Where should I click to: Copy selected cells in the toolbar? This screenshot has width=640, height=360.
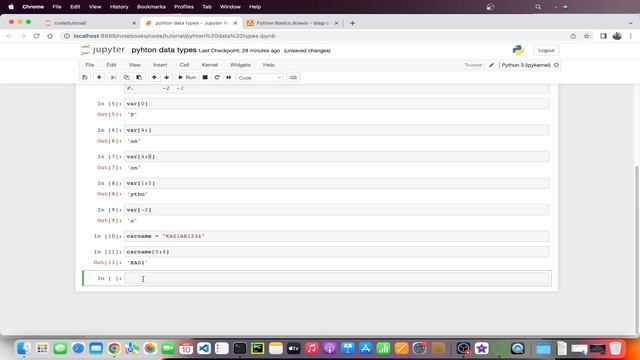pyautogui.click(x=126, y=77)
